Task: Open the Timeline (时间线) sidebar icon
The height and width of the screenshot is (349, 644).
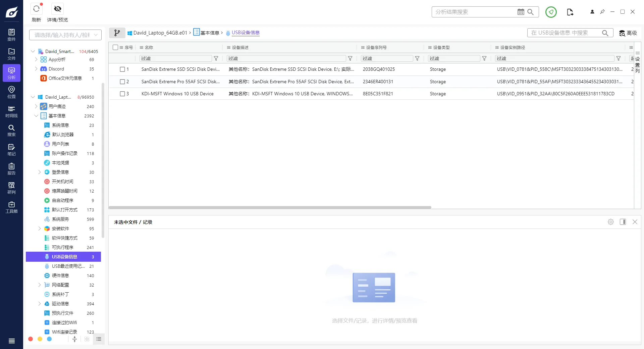Action: 11,111
